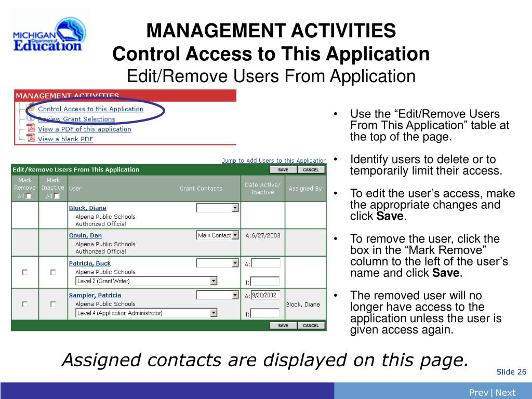Open Review Grant Selections link

click(x=76, y=119)
